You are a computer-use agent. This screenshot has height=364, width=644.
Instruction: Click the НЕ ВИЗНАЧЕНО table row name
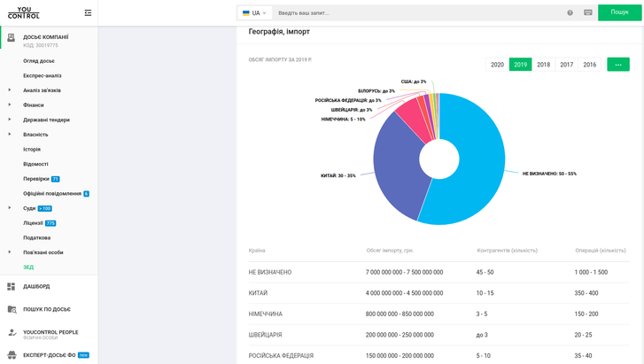(x=270, y=273)
